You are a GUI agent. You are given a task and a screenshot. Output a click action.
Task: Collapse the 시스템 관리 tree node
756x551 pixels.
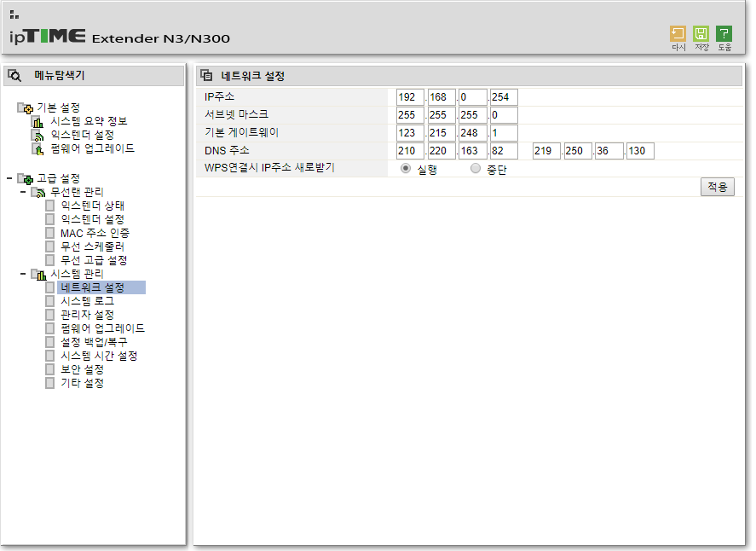(x=23, y=274)
